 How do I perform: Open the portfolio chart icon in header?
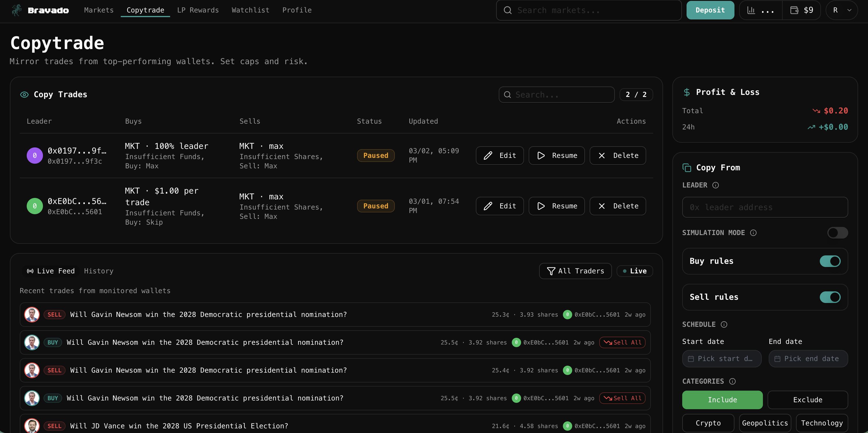point(751,10)
